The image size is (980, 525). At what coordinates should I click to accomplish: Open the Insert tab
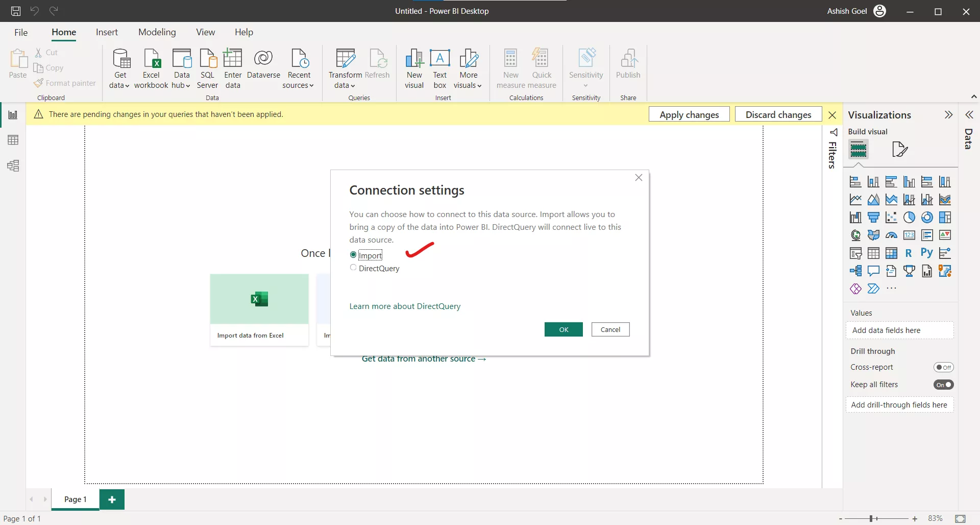[107, 32]
